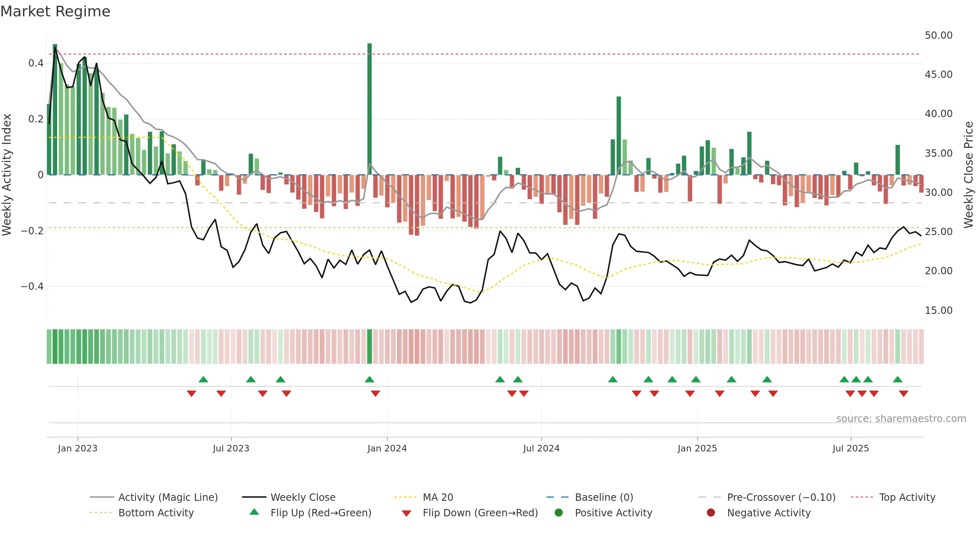This screenshot has height=551, width=980.
Task: Click the 20.00 price axis tick
Action: [939, 271]
